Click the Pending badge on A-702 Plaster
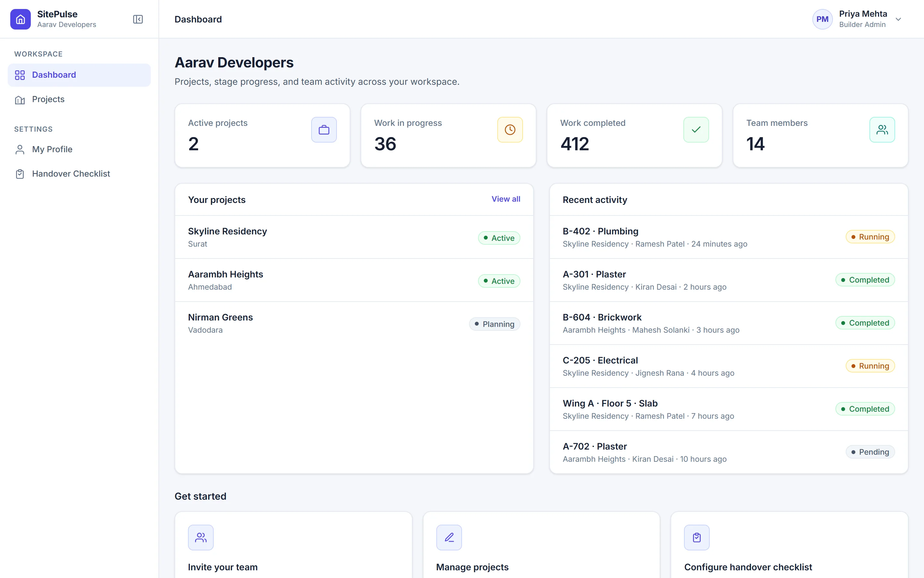Image resolution: width=924 pixels, height=578 pixels. (870, 452)
